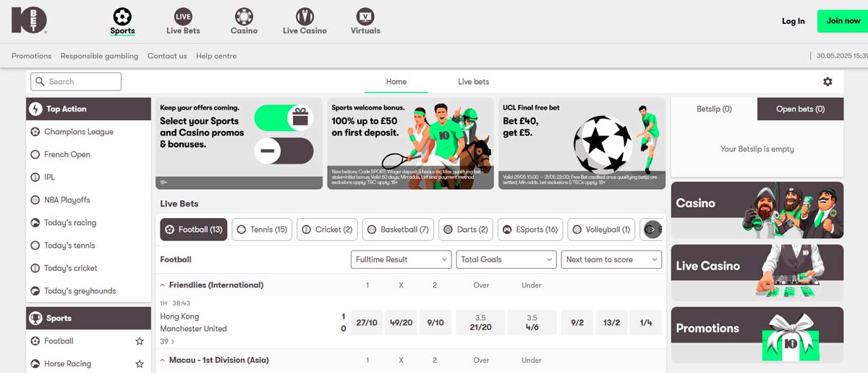
Task: Select the Tennis (15) filter
Action: pyautogui.click(x=262, y=230)
